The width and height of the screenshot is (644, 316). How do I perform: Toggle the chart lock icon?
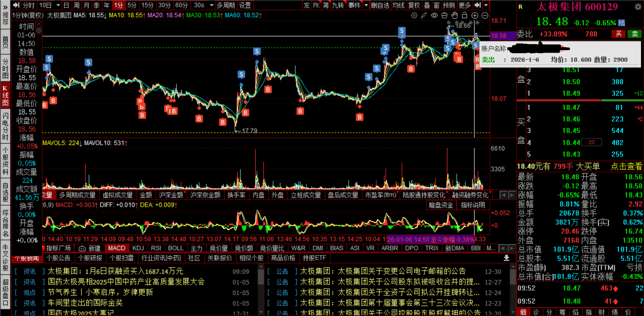[465, 15]
